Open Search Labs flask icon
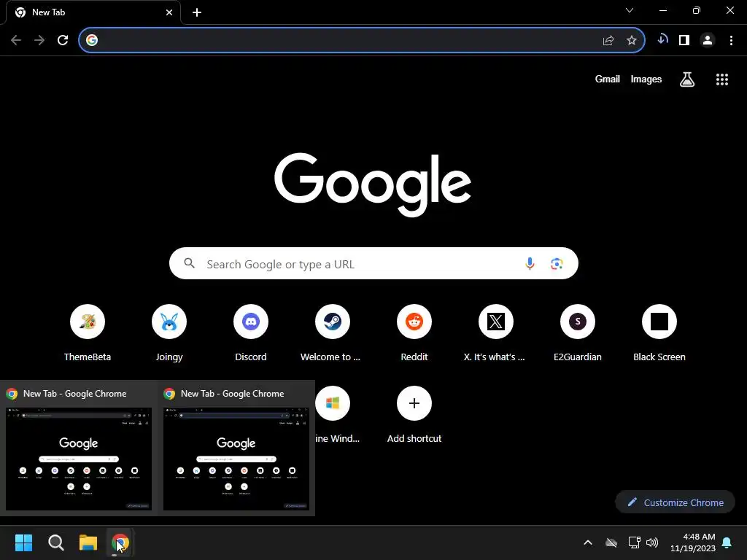 (x=687, y=79)
